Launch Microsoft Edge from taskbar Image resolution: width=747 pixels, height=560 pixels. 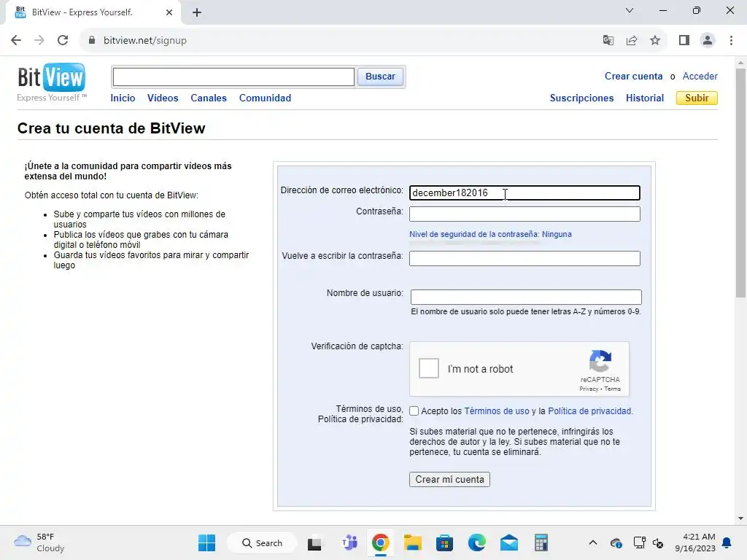coord(477,542)
